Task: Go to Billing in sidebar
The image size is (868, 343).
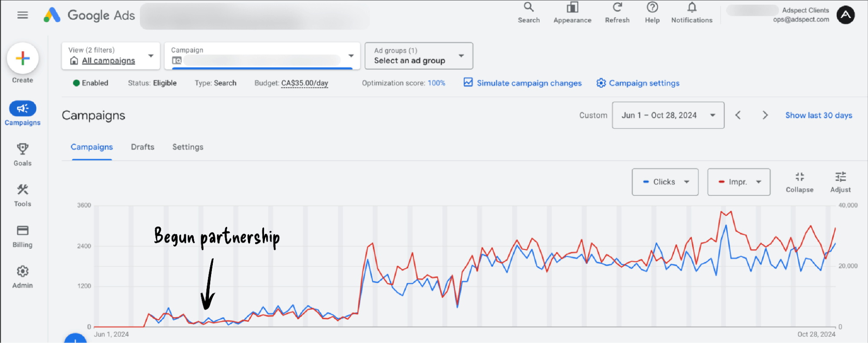Action: (x=23, y=236)
